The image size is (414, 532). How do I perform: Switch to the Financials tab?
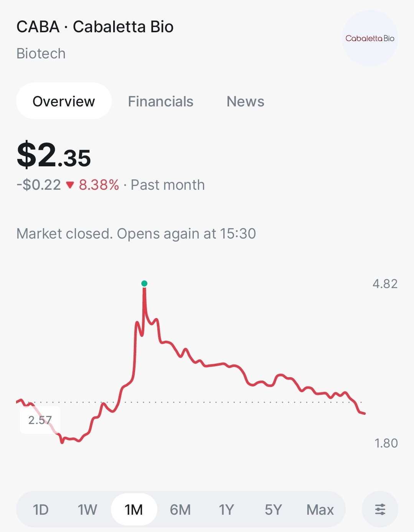point(160,101)
